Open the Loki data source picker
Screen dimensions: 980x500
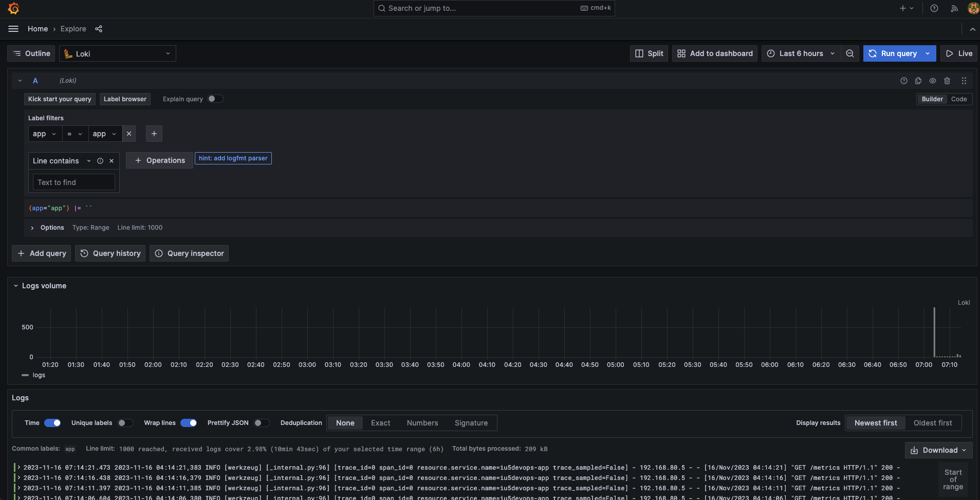117,53
